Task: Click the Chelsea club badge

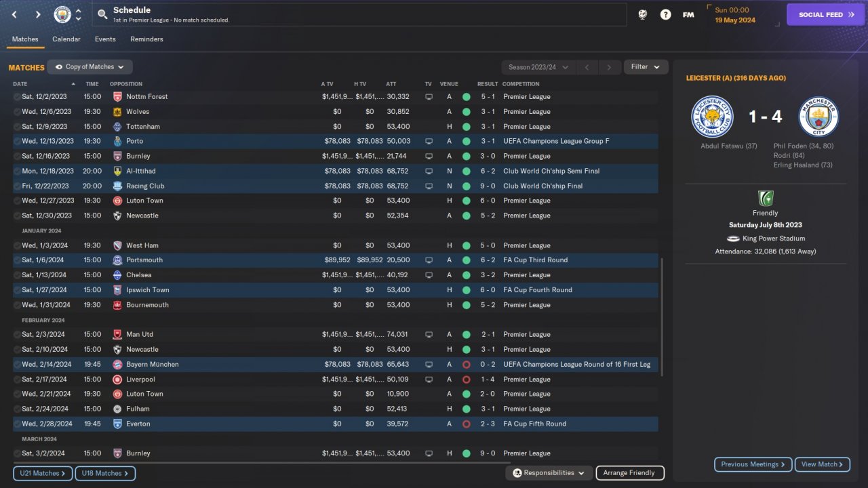Action: (x=117, y=275)
